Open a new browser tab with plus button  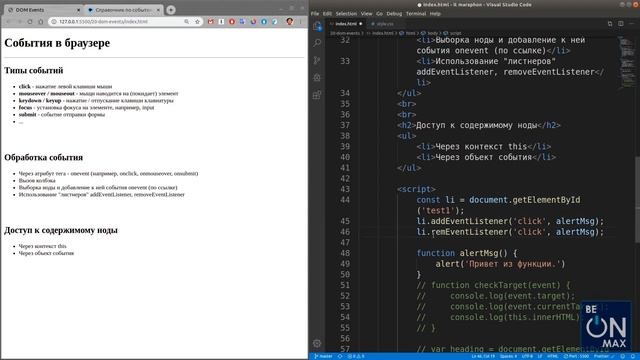pyautogui.click(x=171, y=10)
